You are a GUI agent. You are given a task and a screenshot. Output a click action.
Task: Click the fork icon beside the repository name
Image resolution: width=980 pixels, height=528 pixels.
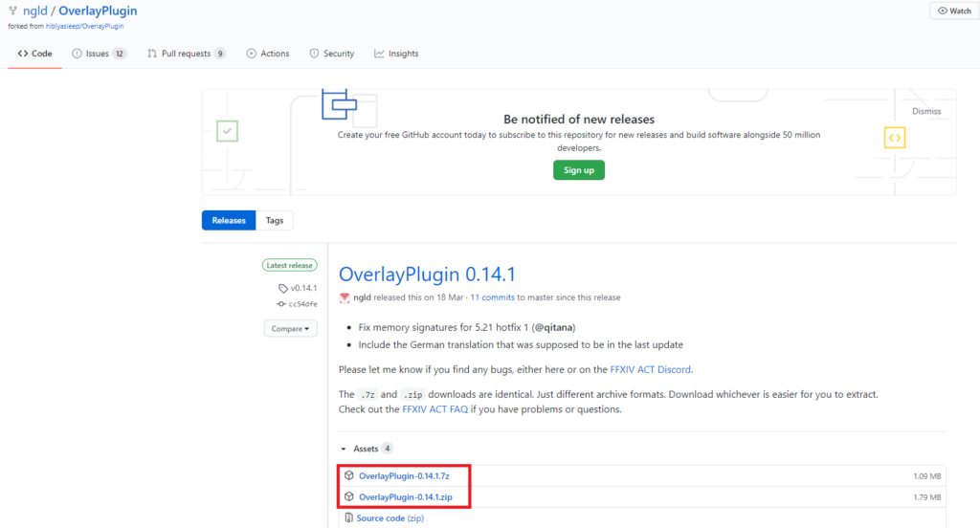pyautogui.click(x=12, y=11)
